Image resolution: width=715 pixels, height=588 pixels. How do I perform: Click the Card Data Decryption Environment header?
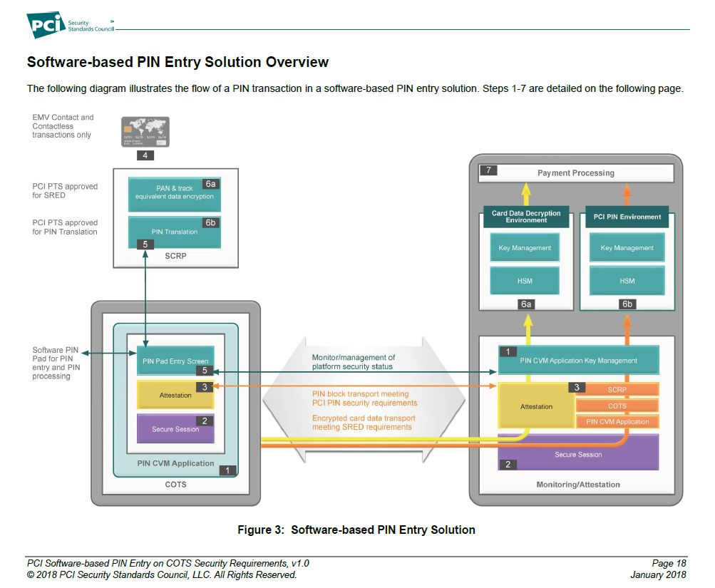tap(526, 217)
